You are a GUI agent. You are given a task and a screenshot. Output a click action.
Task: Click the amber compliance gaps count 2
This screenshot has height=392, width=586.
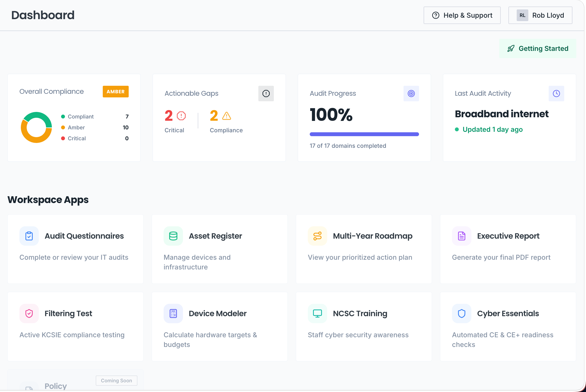point(214,116)
